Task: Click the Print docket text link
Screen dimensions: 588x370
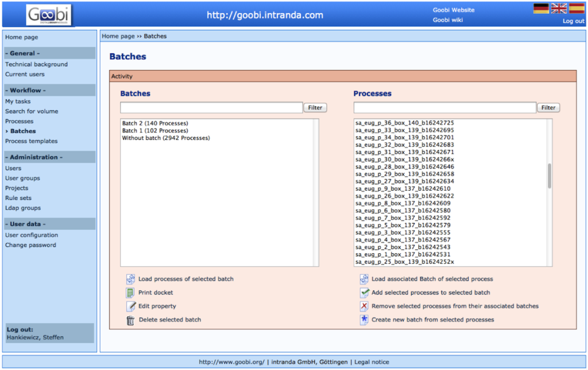Action: (x=156, y=292)
